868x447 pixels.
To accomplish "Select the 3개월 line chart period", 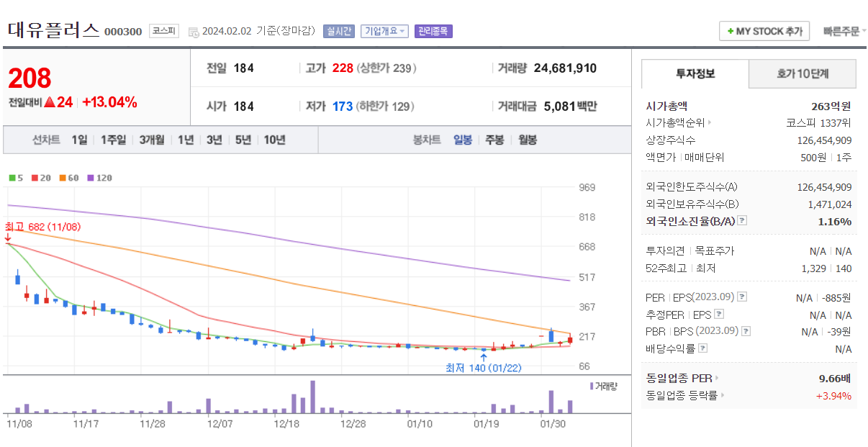I will pos(152,140).
